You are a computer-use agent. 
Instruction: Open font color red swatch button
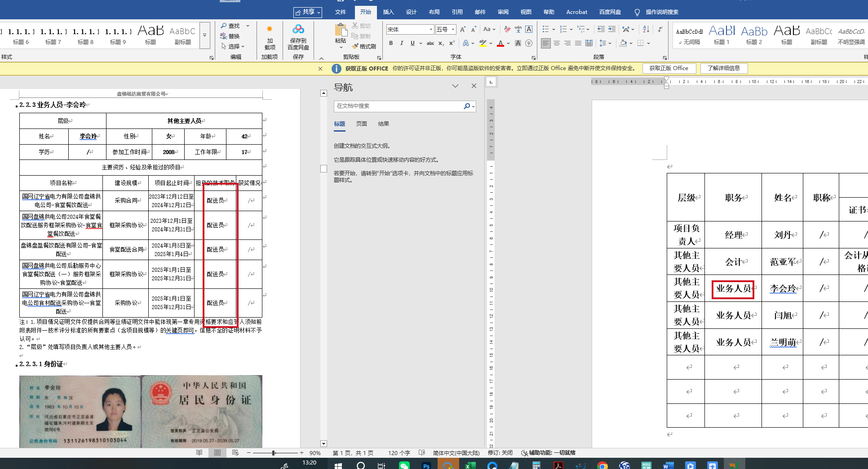(500, 43)
